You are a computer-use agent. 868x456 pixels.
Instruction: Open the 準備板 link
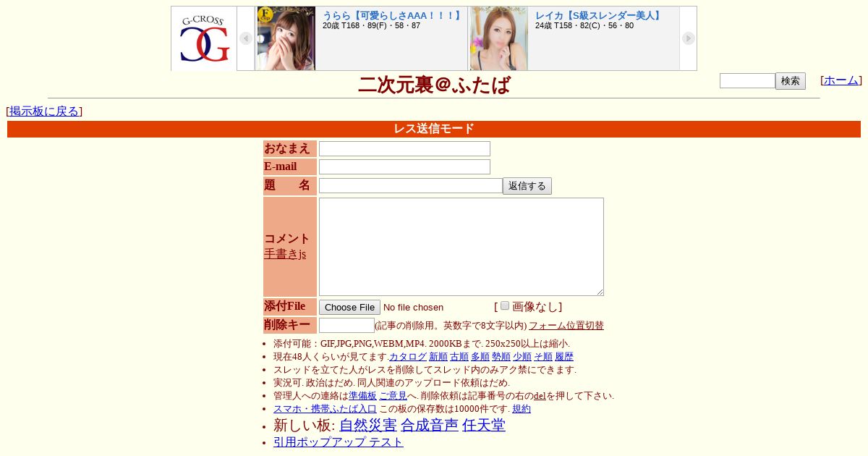pyautogui.click(x=362, y=396)
